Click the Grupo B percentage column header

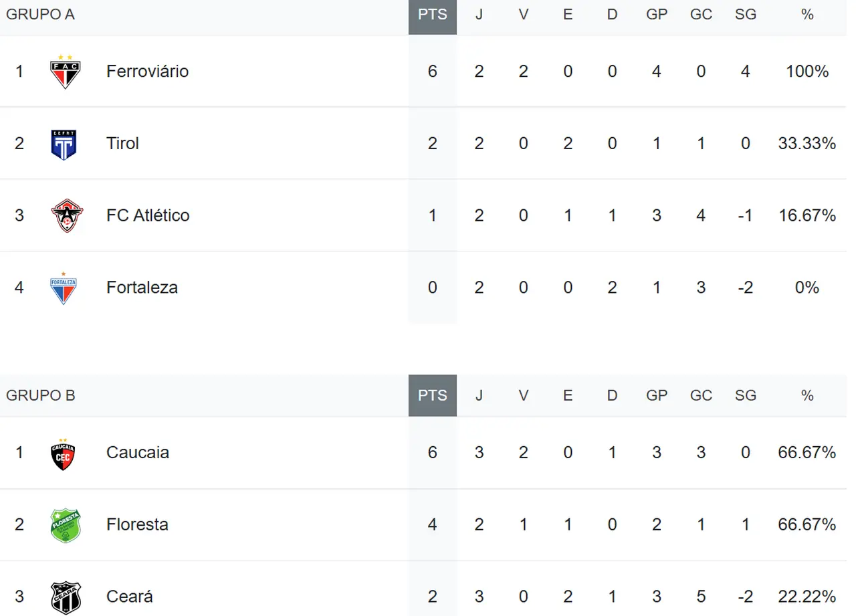[807, 395]
